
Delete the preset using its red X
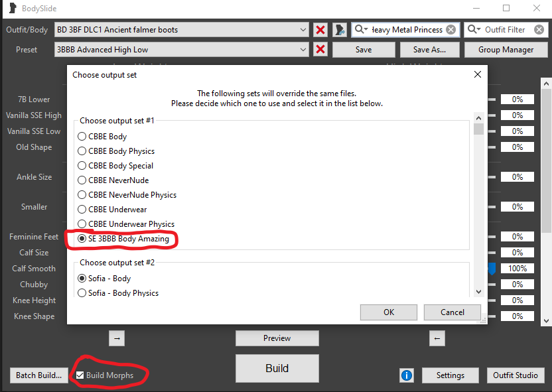[320, 49]
